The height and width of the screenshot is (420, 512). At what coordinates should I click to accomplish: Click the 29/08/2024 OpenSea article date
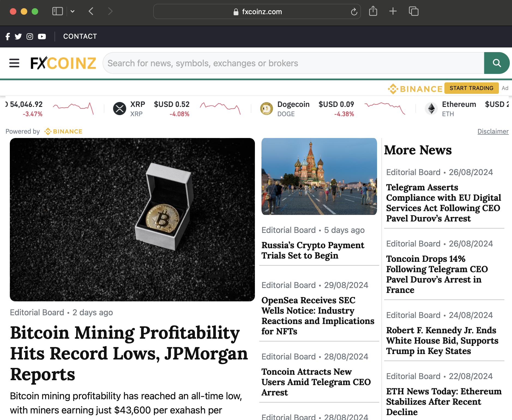click(x=346, y=285)
